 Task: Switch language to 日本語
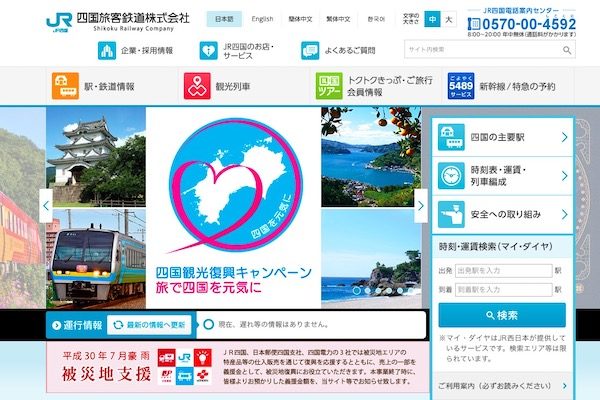point(224,19)
